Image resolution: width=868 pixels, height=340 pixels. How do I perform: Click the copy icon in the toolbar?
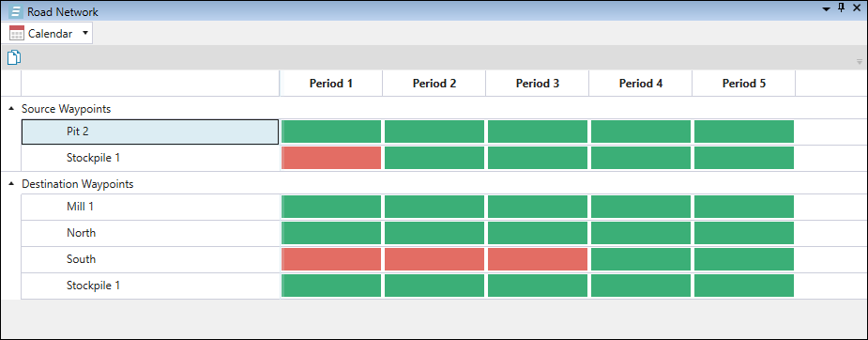point(14,57)
